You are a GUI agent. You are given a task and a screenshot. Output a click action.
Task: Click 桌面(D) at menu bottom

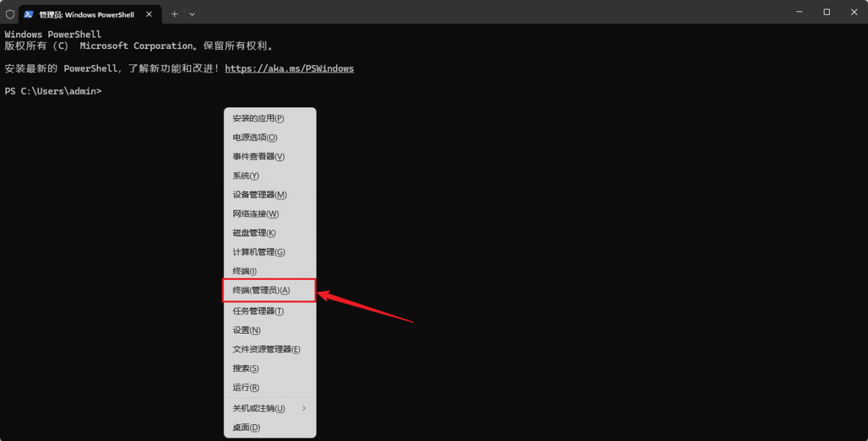246,427
